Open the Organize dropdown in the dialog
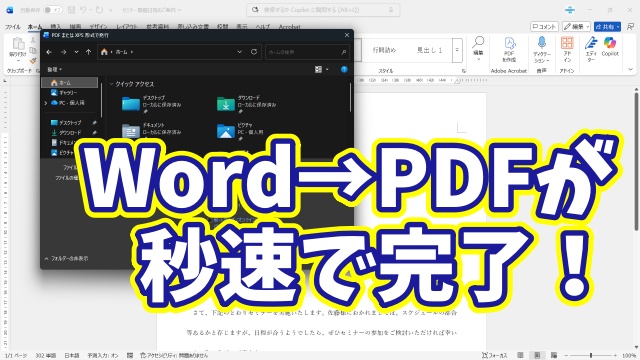This screenshot has height=360, width=640. click(x=54, y=70)
